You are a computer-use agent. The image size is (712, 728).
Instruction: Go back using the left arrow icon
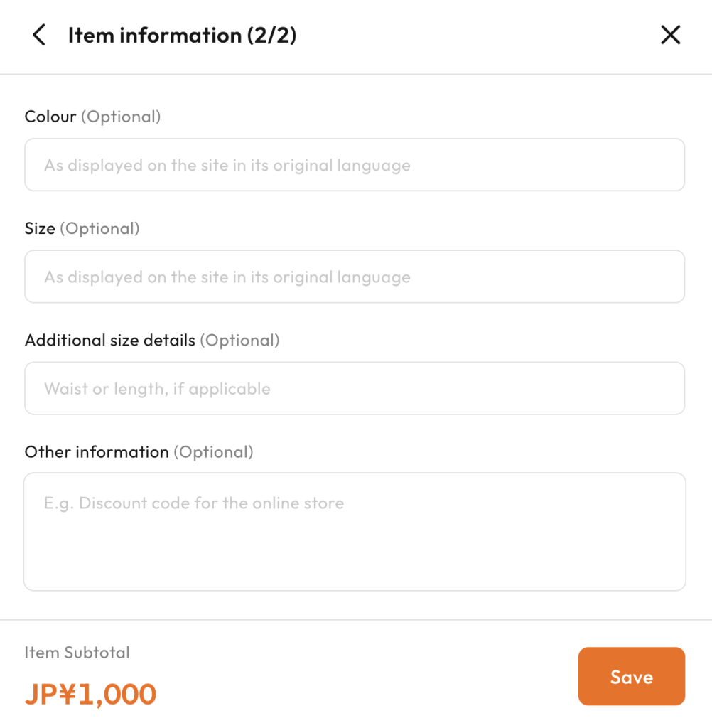tap(39, 35)
